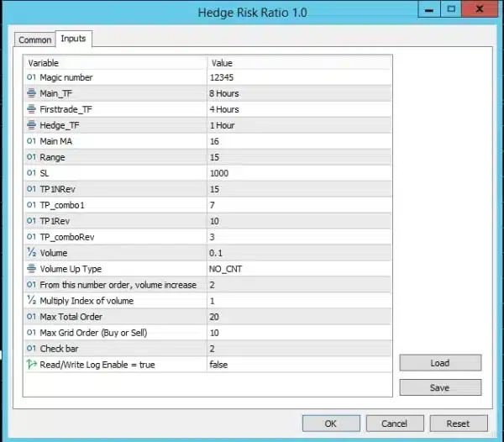The width and height of the screenshot is (504, 442).
Task: Click the enum icon beside Main_TF
Action: 31,93
